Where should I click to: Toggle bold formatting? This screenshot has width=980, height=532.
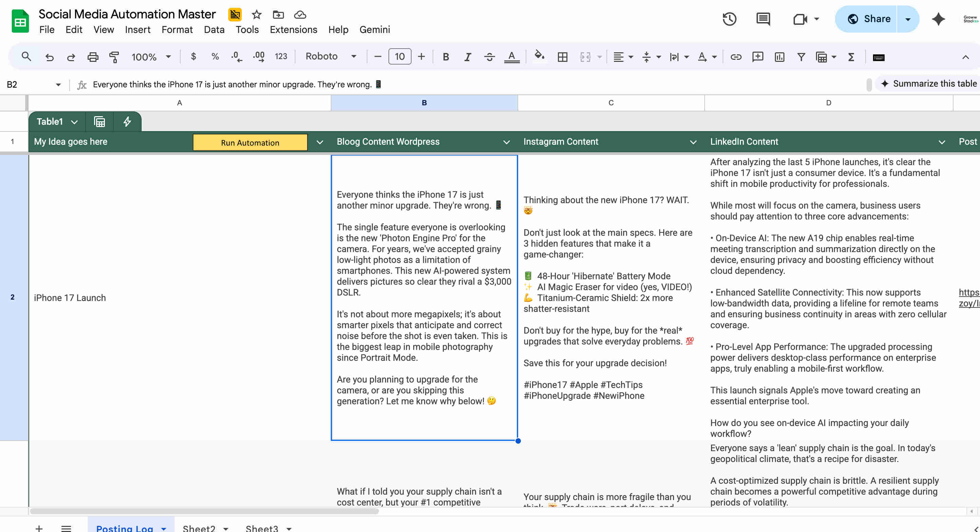pos(446,57)
